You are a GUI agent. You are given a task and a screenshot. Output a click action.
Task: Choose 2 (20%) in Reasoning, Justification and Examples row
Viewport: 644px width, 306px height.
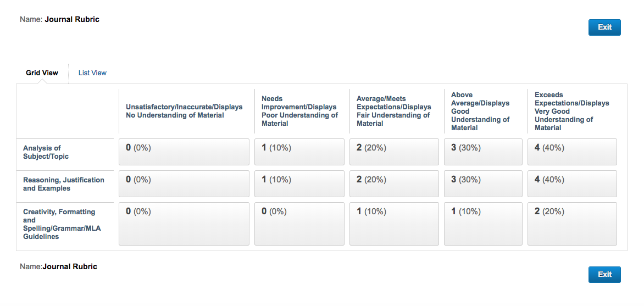(x=395, y=183)
